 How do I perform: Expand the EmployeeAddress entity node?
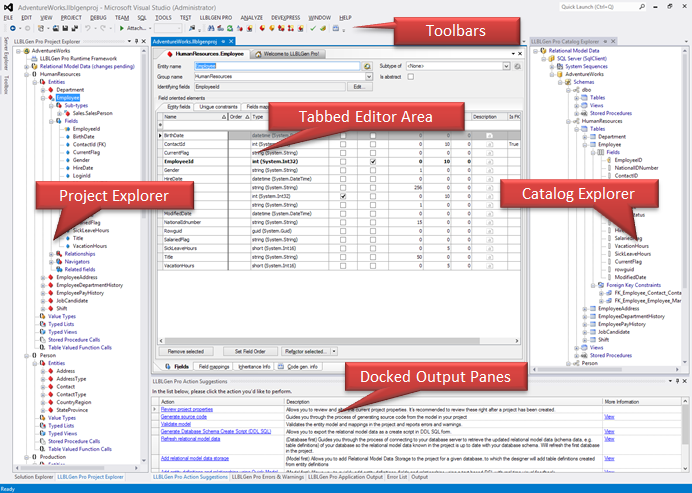43,277
